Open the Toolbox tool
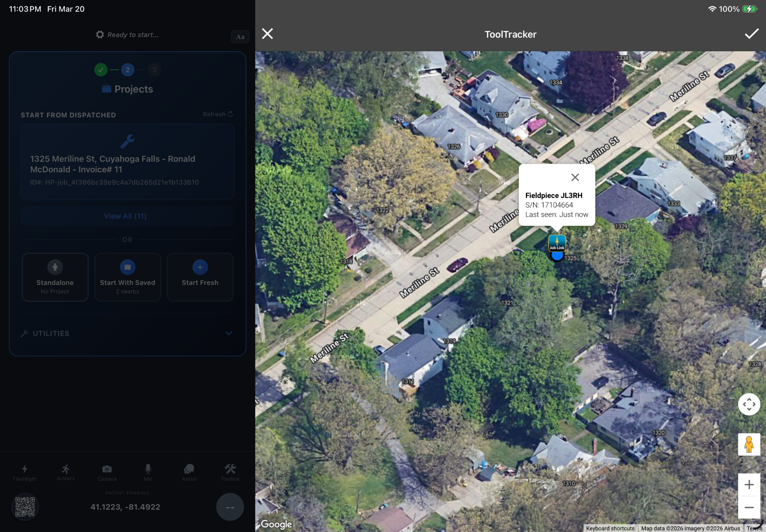Screen dimensions: 766x532 (x=229, y=472)
